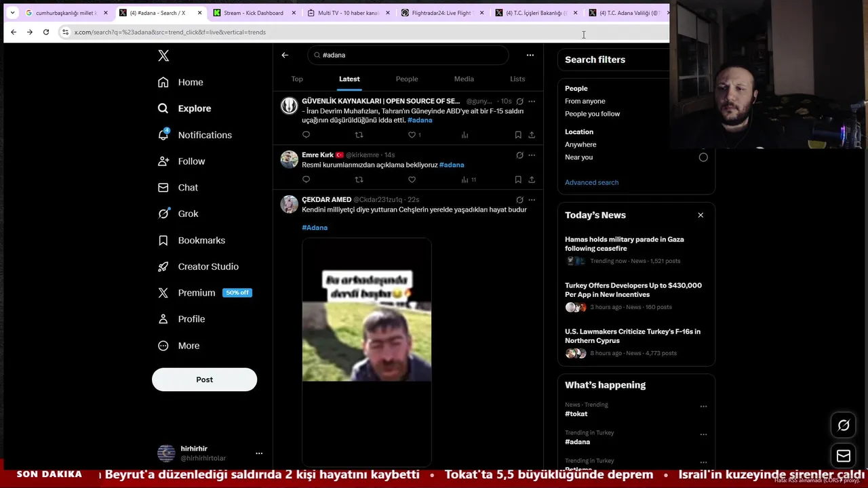Switch to Flightradar24 browser tab

(x=442, y=13)
